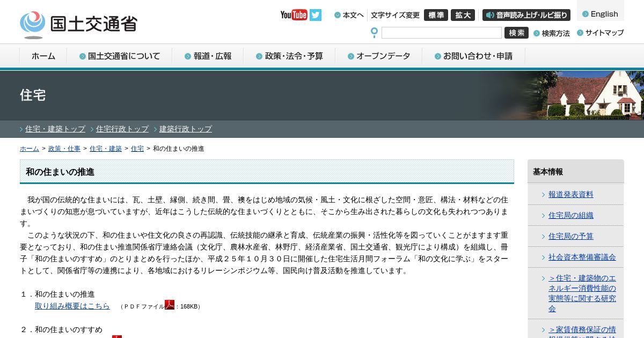Screen dimensions: 644x338
Task: Click the 住宅・建築 breadcrumb link
Action: tap(106, 149)
